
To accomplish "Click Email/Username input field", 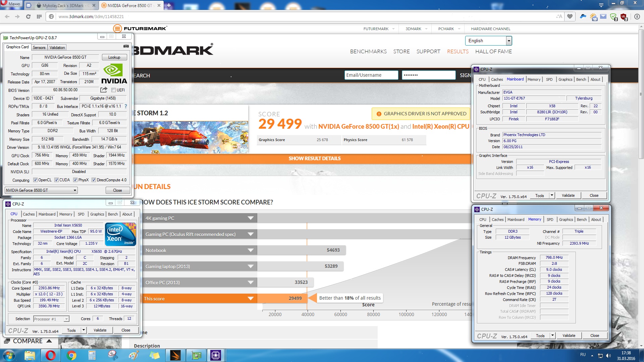I will [371, 75].
